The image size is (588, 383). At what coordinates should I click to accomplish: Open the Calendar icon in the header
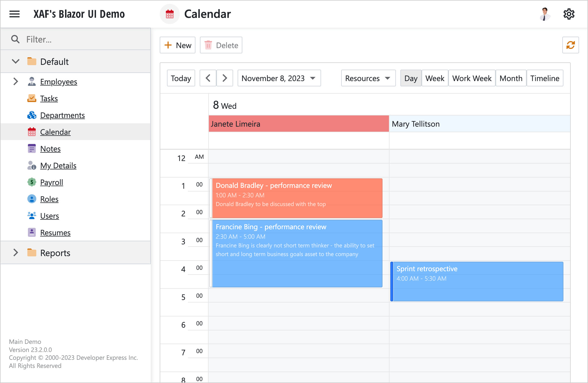[x=169, y=14]
